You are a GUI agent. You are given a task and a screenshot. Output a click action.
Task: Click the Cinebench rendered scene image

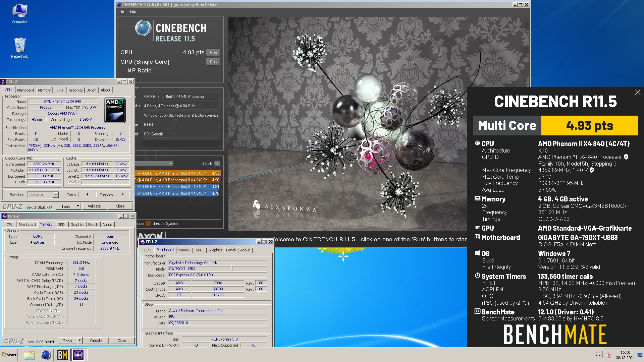click(x=348, y=124)
